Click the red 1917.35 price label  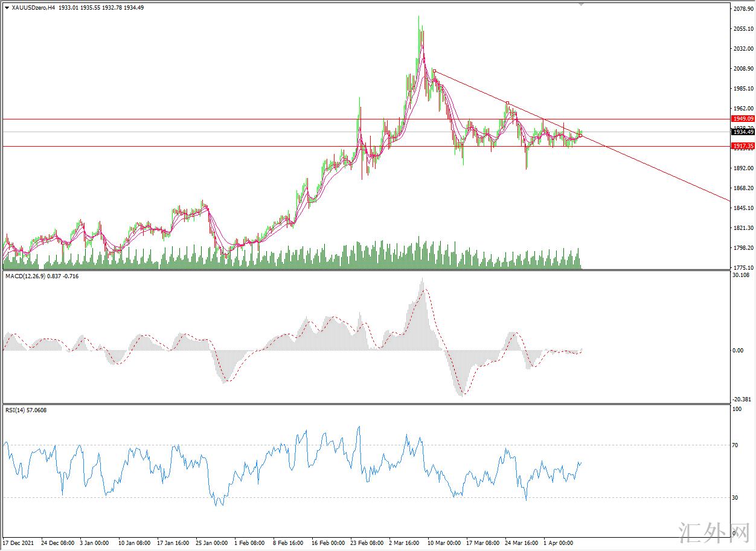[x=742, y=146]
